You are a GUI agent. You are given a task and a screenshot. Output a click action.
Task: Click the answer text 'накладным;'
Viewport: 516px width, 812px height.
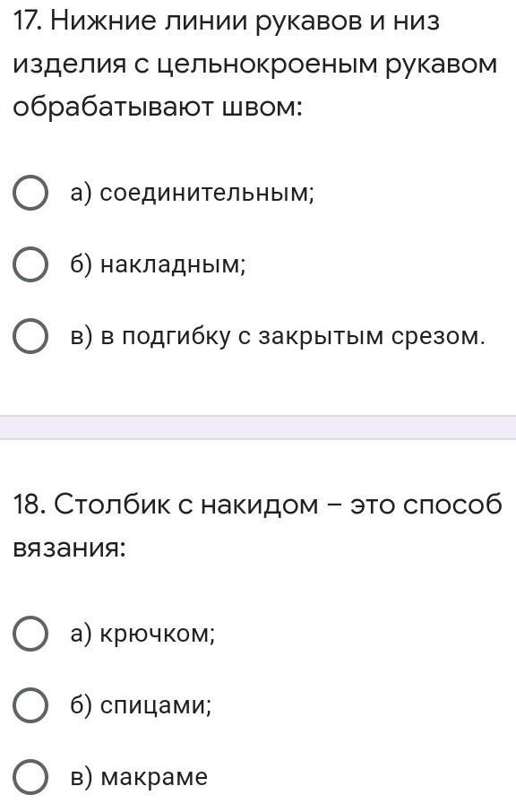coord(173,264)
